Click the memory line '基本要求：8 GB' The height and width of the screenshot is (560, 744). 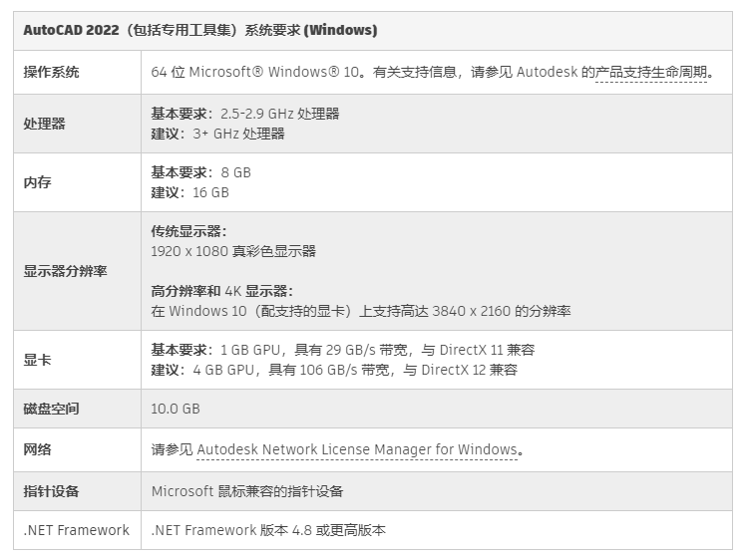point(200,172)
